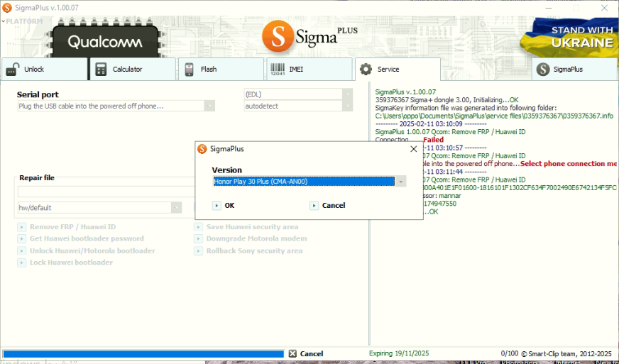Open the autodetect dropdown

point(347,106)
